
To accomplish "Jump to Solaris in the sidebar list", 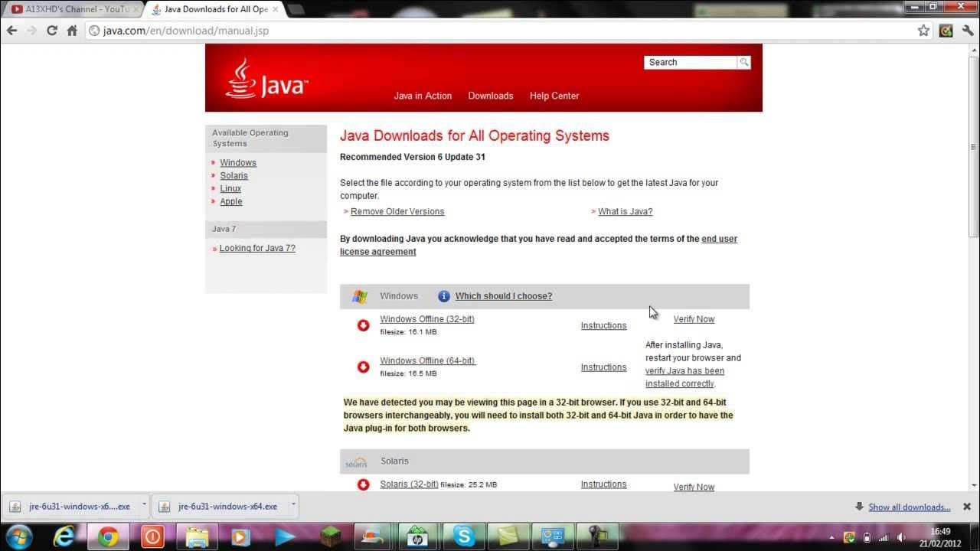I will point(234,176).
